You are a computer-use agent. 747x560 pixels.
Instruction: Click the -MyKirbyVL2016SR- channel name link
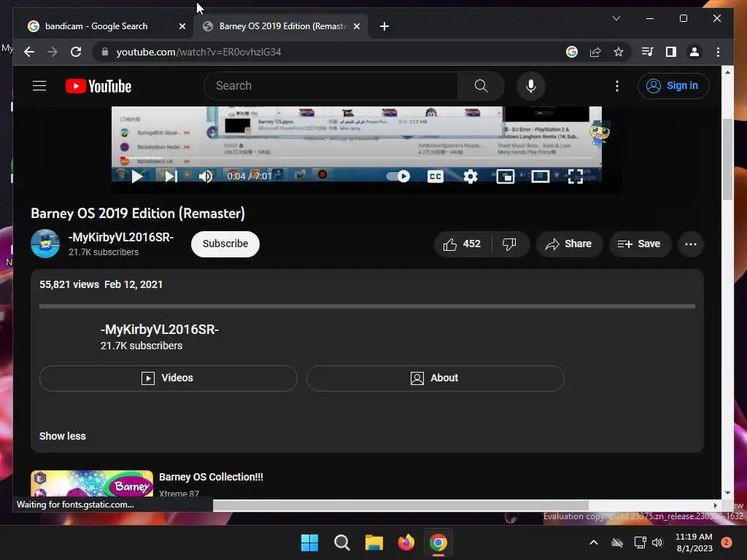tap(121, 237)
